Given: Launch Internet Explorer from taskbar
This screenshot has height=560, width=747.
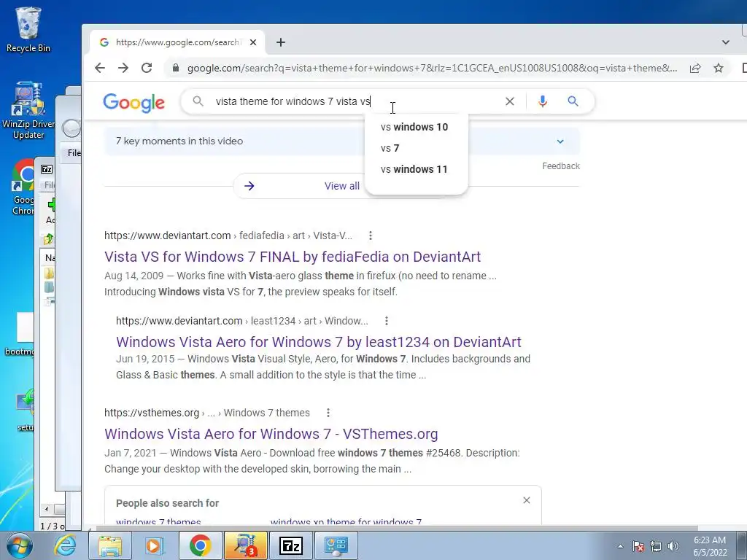Looking at the screenshot, I should pyautogui.click(x=65, y=545).
